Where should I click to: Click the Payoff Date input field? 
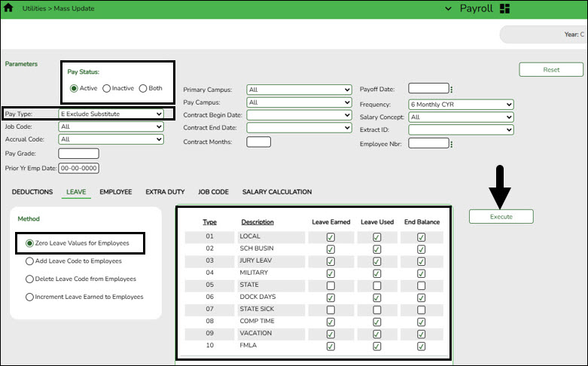click(428, 89)
